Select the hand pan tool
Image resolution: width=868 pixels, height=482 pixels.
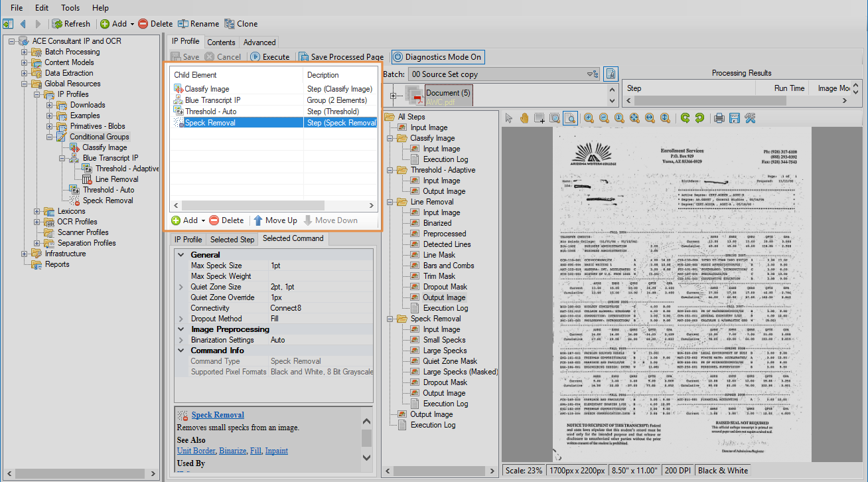(524, 118)
